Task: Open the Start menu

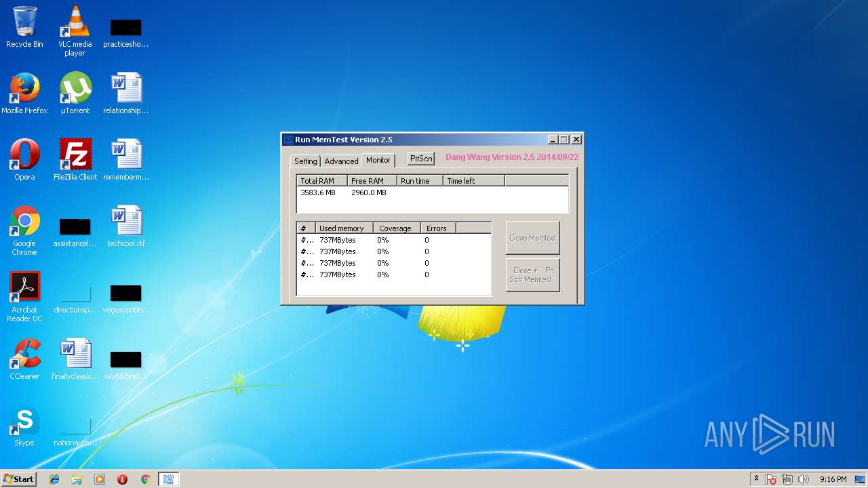Action: pos(18,479)
